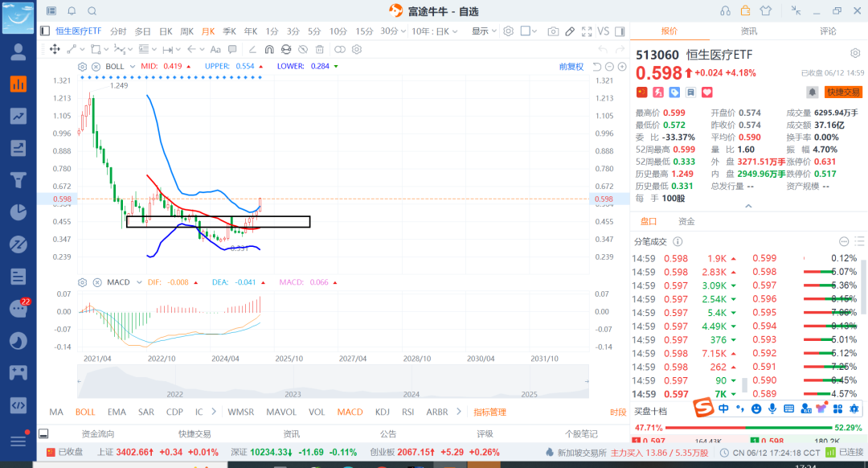This screenshot has width=868, height=468.
Task: Click the buy/sell ratio bar 47.71%
Action: 748,428
